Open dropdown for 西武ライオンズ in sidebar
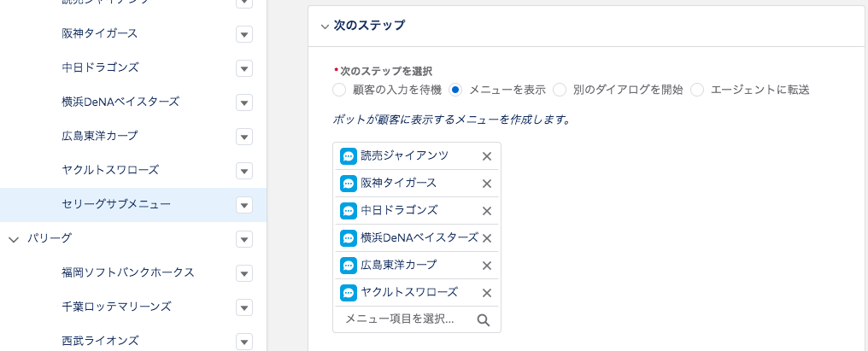Viewport: 868px width, 351px height. pos(244,341)
